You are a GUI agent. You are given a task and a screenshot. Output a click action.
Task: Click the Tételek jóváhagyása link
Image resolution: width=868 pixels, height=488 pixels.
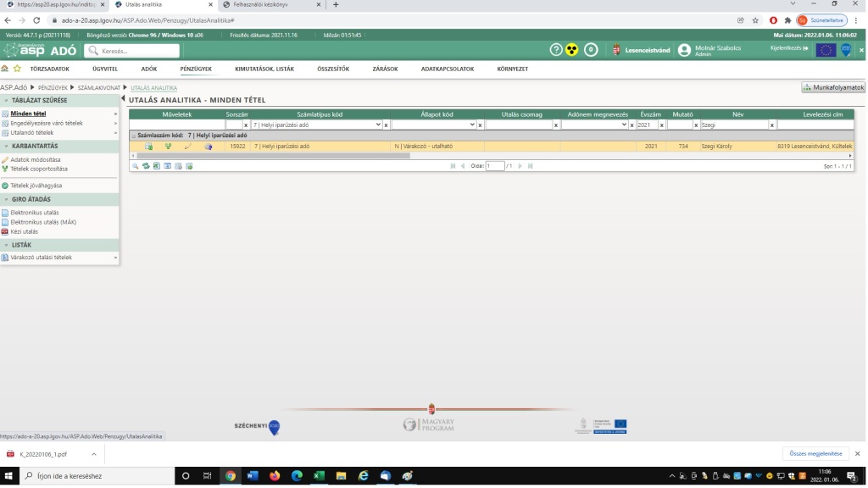pos(36,185)
